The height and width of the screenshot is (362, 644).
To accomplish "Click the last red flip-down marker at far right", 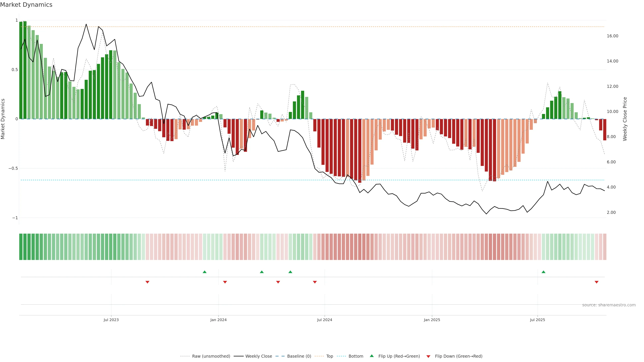I will click(x=597, y=282).
